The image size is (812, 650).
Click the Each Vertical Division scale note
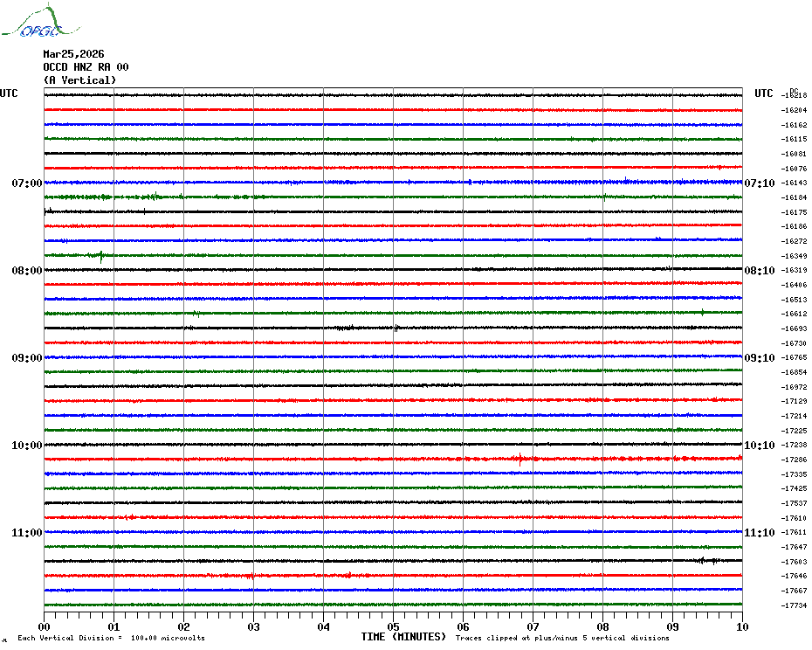[x=111, y=639]
